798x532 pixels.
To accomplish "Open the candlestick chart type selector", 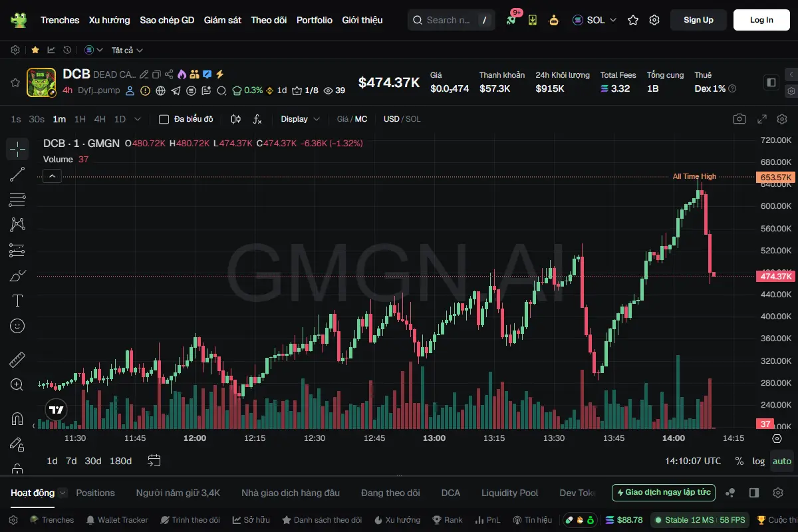I will point(235,119).
